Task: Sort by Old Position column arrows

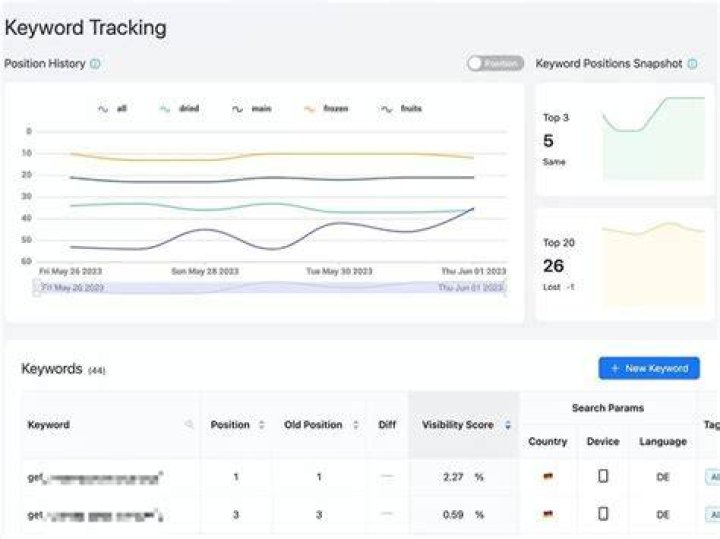Action: 355,425
